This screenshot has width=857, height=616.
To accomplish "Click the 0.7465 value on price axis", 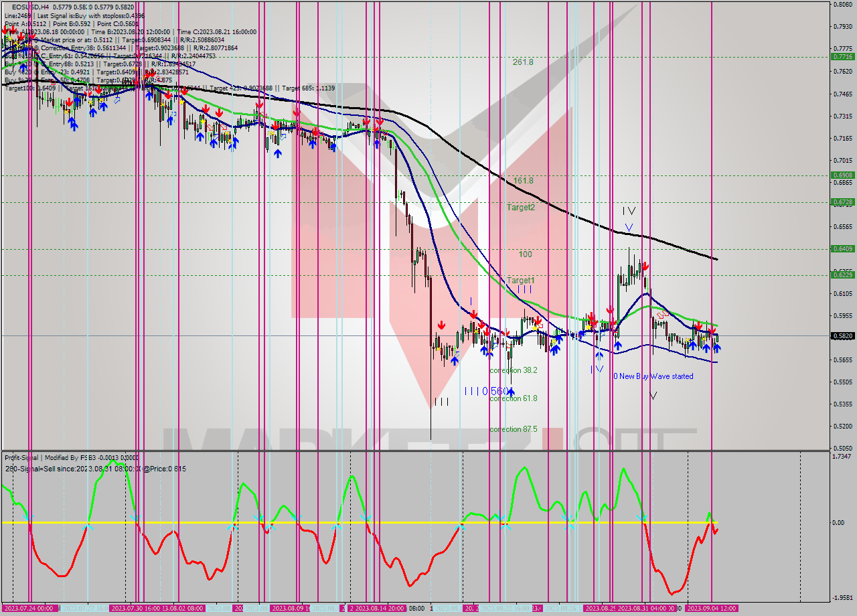I will click(842, 94).
